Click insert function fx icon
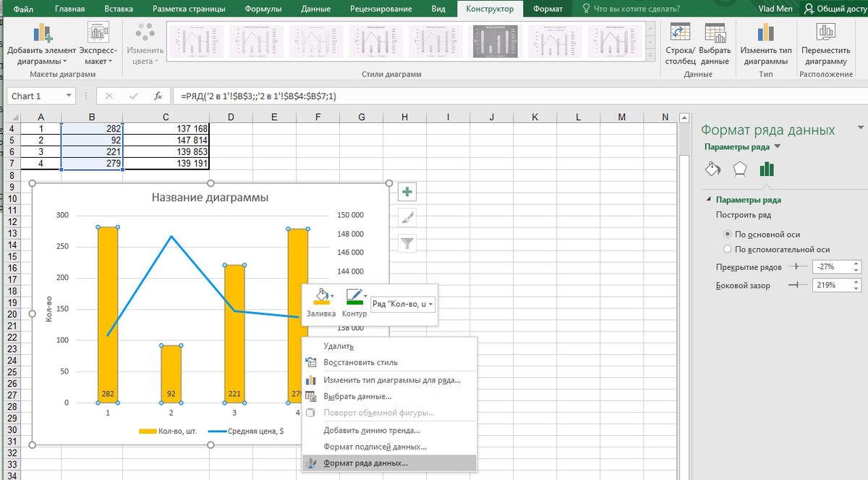The height and width of the screenshot is (480, 868). coord(158,96)
